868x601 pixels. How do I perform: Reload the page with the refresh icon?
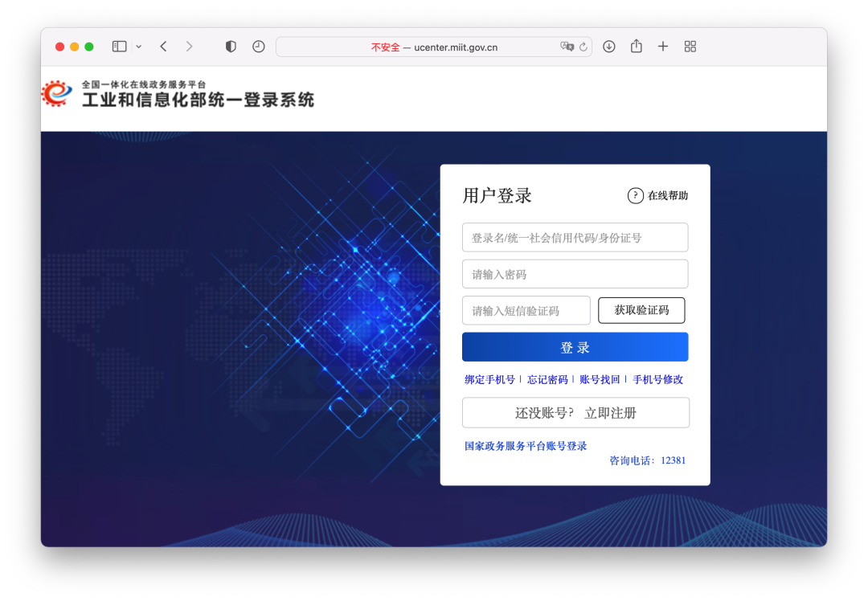pos(583,47)
